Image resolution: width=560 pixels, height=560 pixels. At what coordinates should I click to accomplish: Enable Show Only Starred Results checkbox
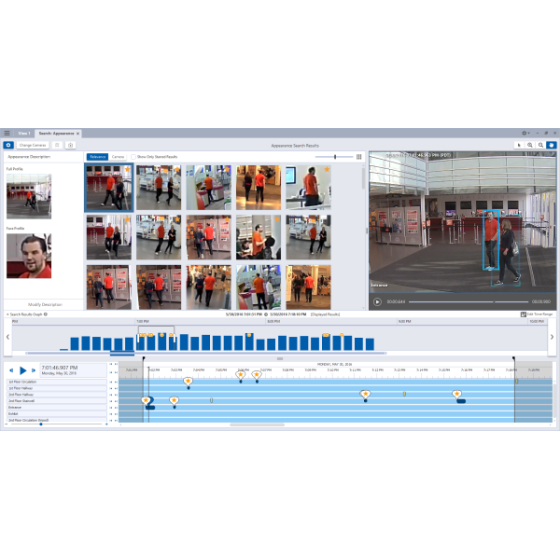point(133,157)
